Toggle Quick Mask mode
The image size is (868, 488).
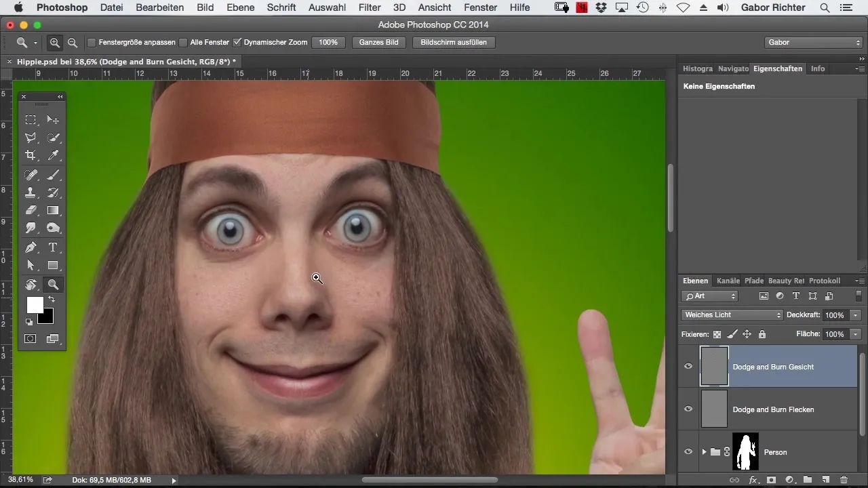pyautogui.click(x=31, y=338)
